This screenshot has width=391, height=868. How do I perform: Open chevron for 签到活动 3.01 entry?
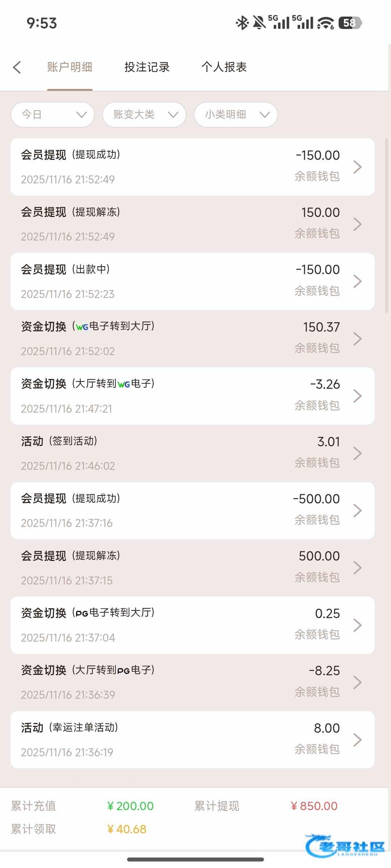357,453
